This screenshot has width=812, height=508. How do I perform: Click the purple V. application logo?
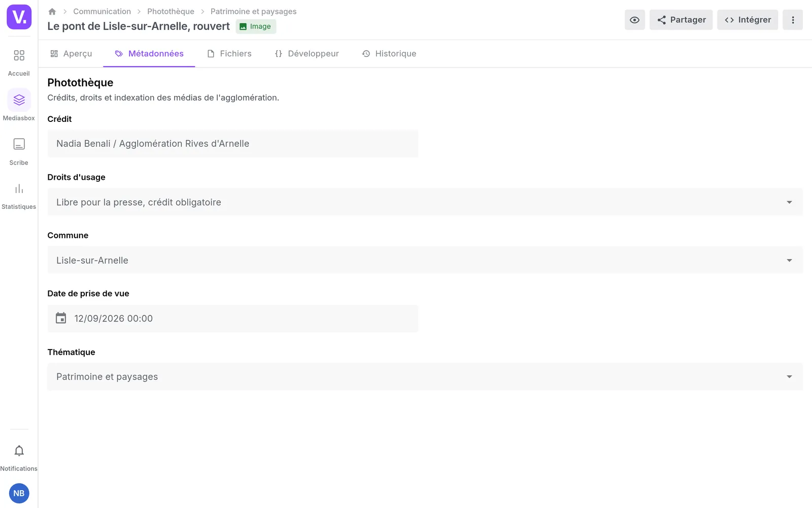pyautogui.click(x=19, y=17)
